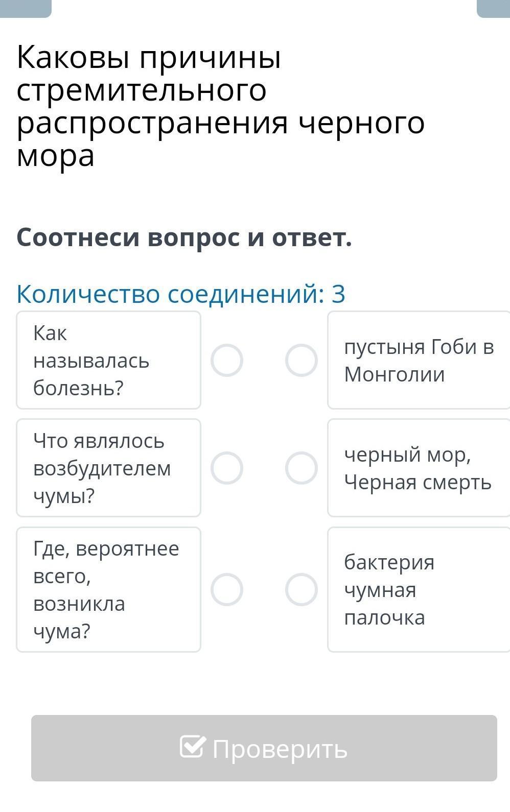Select the connector circle beside 'Что являлось возбудителем чумы?'
510x812 pixels.
(x=227, y=468)
